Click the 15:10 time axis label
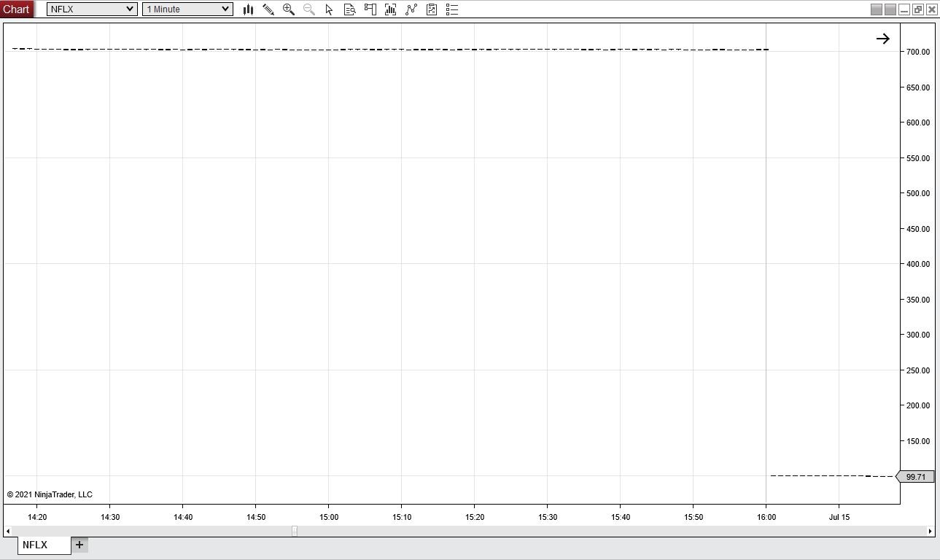The image size is (940, 560). (x=402, y=517)
